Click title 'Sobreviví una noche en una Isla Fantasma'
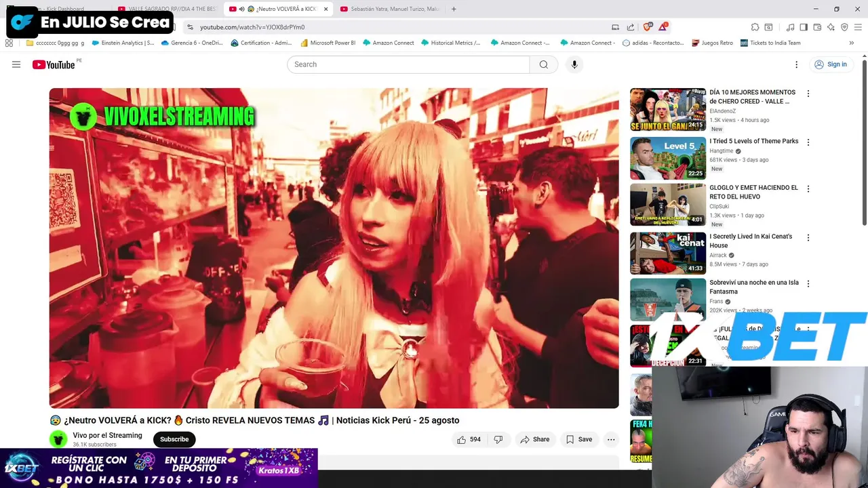This screenshot has height=488, width=868. pos(754,287)
